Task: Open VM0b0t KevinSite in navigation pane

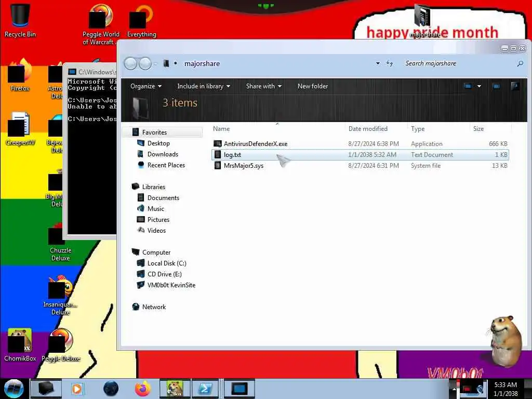Action: (171, 285)
